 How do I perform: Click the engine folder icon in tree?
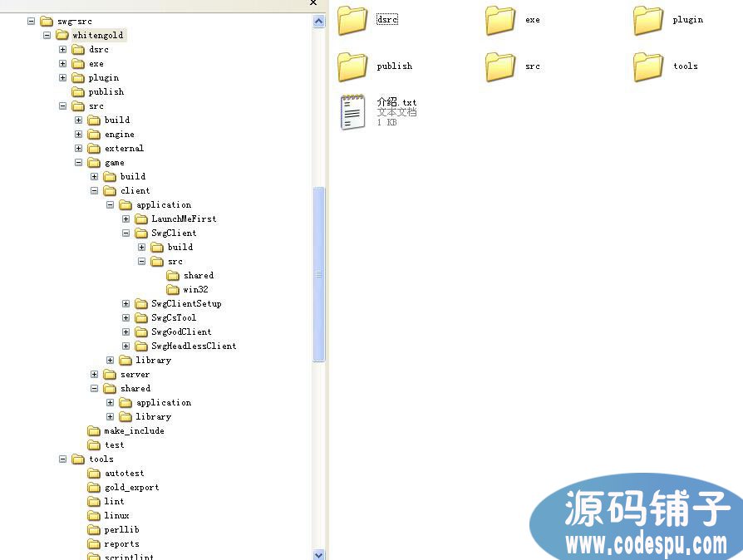[94, 134]
